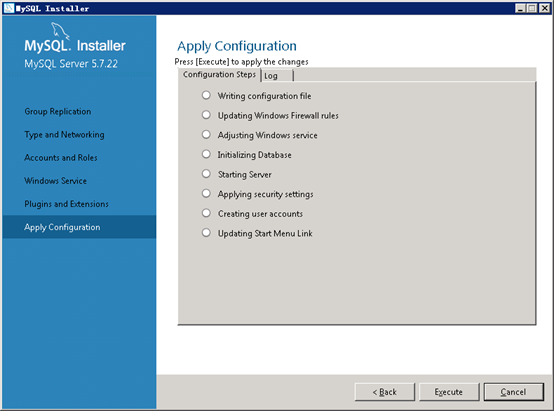Cancel the configuration wizard
Screen dimensions: 554x411
coord(513,392)
